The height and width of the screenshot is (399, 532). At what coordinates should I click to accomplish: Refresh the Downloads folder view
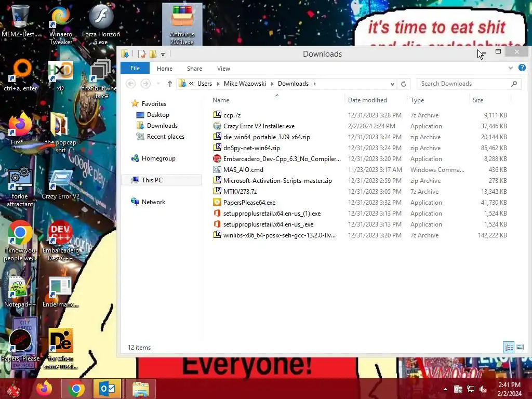(403, 84)
